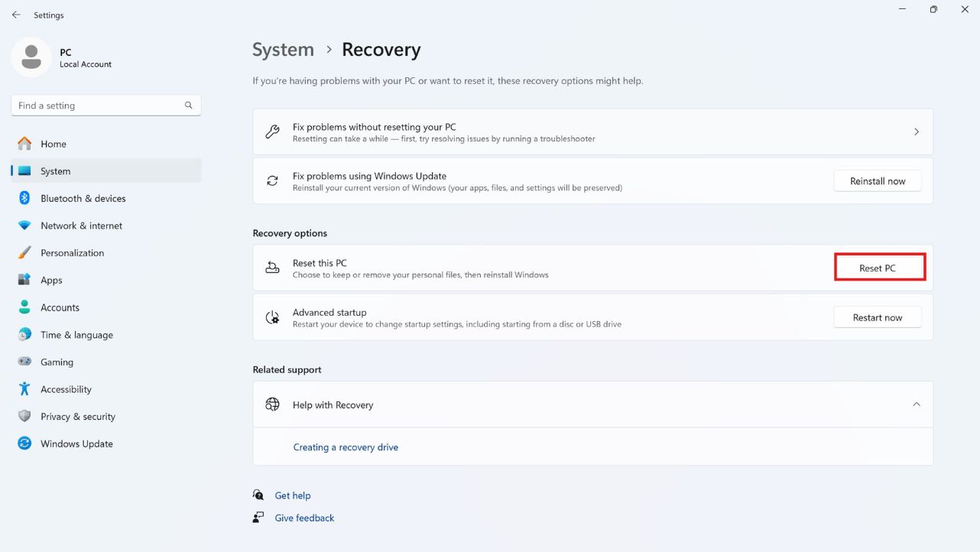Click the Apps icon in sidebar
This screenshot has width=980, height=552.
[24, 280]
